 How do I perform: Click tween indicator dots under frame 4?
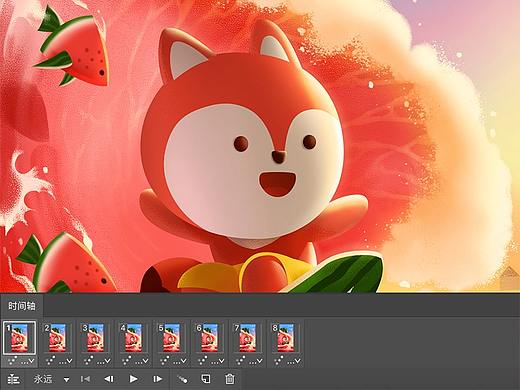126,361
